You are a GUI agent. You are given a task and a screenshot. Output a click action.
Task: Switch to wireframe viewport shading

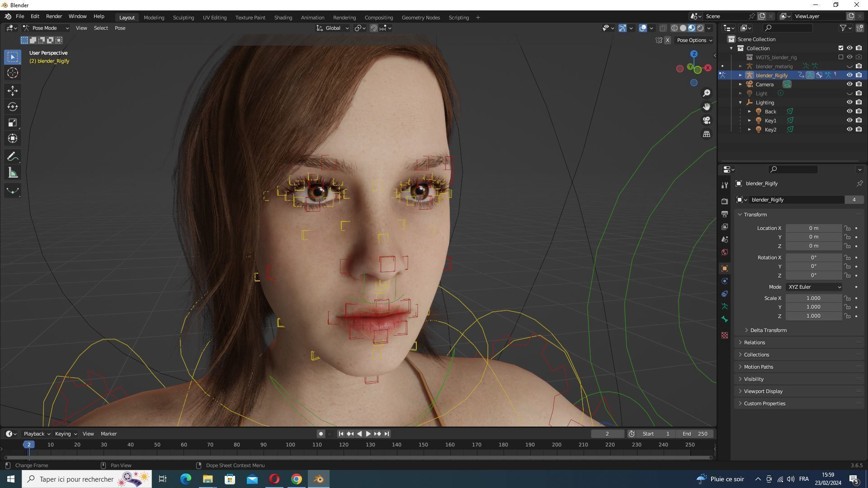pyautogui.click(x=674, y=28)
